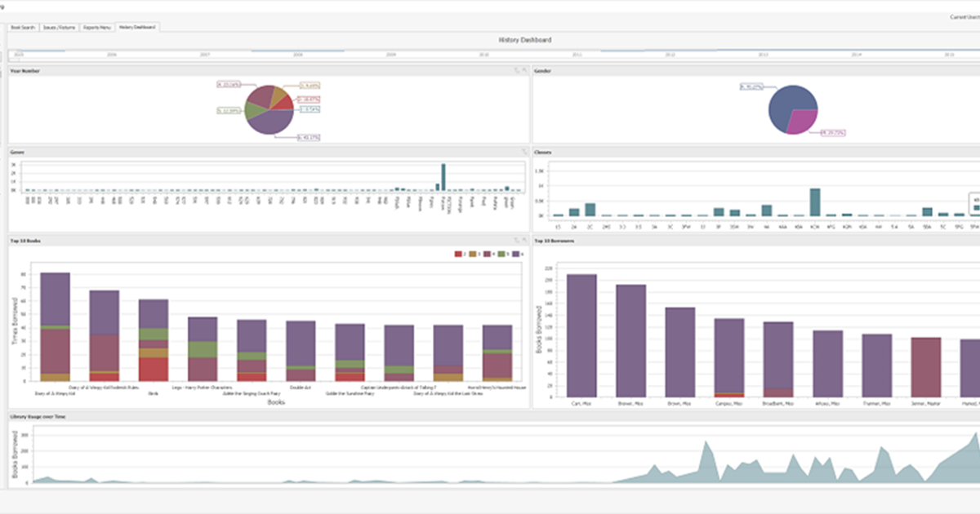Click left header icon in Top 10 Books panel
This screenshot has height=514, width=980.
(517, 241)
